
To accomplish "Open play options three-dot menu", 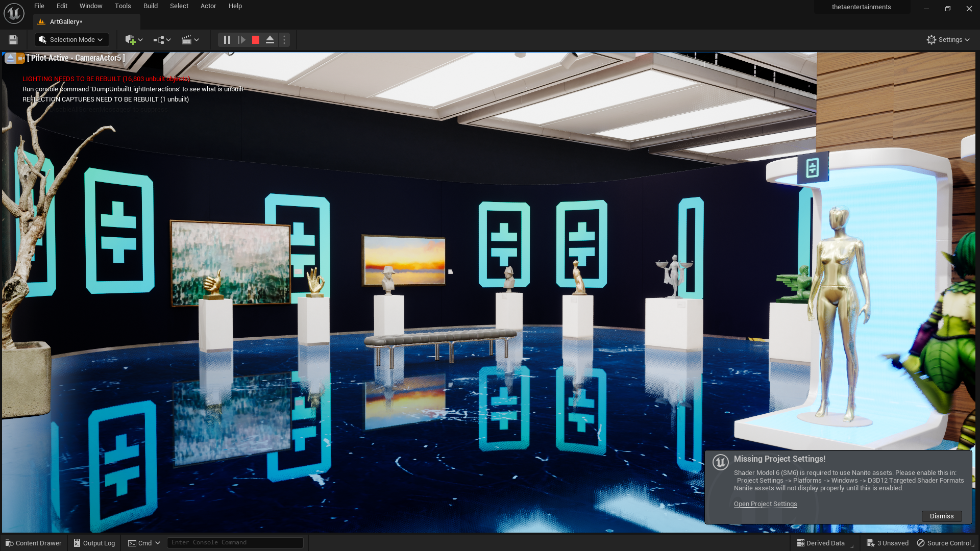I will [x=284, y=40].
